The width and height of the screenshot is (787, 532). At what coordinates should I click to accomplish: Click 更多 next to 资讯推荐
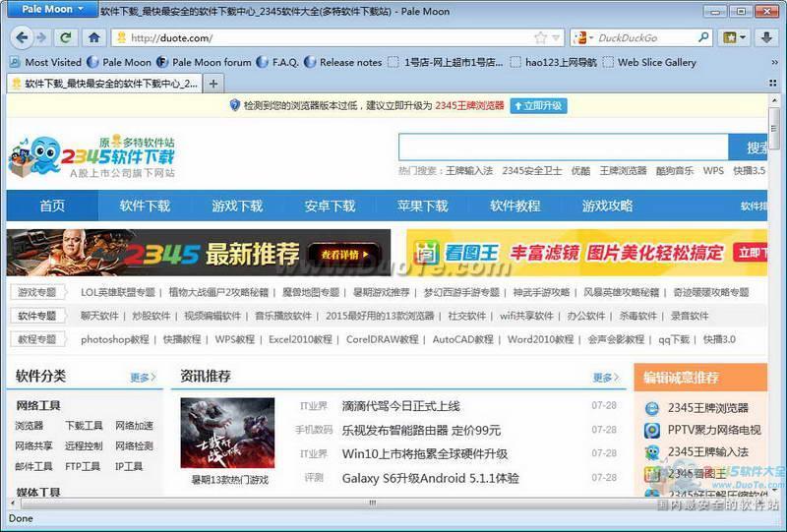[606, 377]
